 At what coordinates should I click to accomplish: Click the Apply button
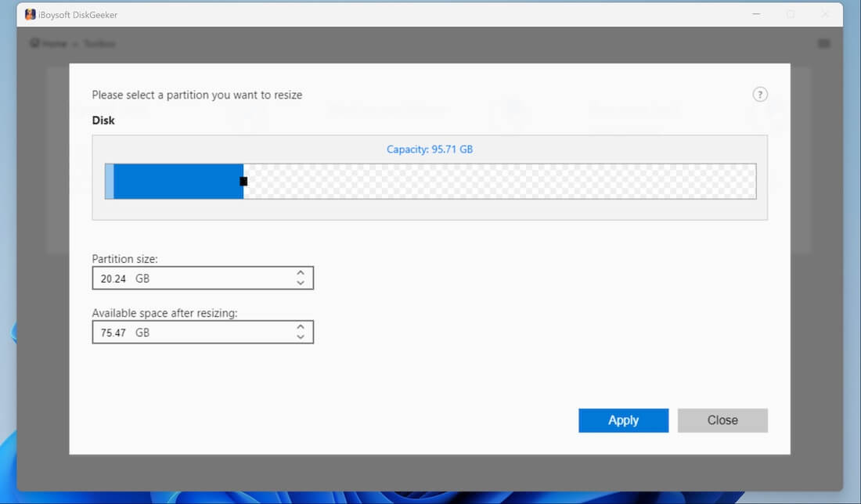pyautogui.click(x=623, y=420)
